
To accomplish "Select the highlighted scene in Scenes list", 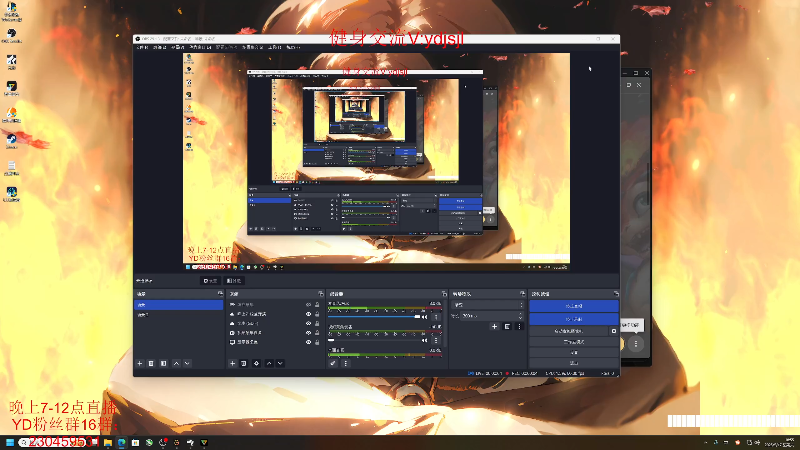I will (x=179, y=305).
